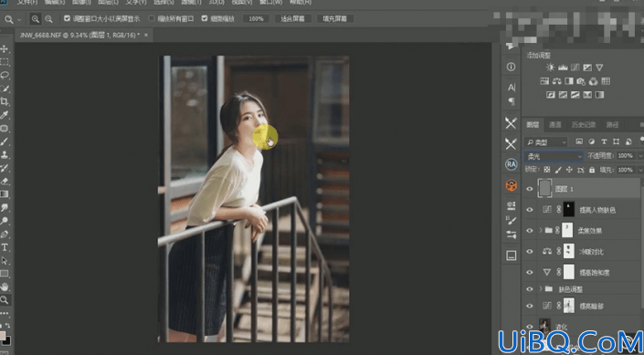This screenshot has width=644, height=355.
Task: Click the foreground color swatch
Action: [2, 336]
